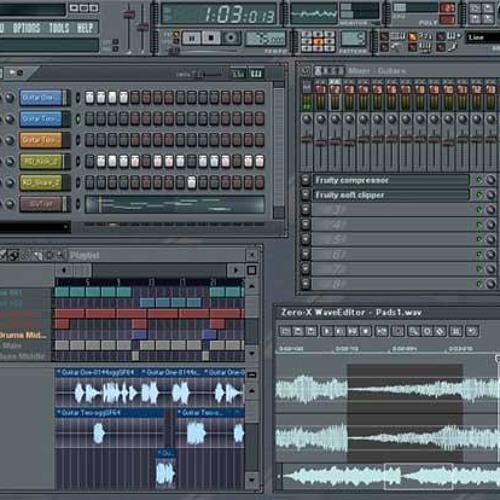Select the Guitar One channel button
The height and width of the screenshot is (500, 500).
[x=41, y=98]
